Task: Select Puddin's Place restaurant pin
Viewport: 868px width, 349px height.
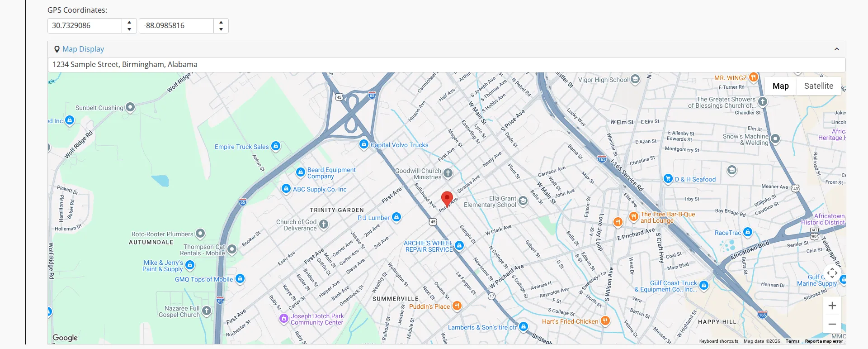Action: (457, 306)
